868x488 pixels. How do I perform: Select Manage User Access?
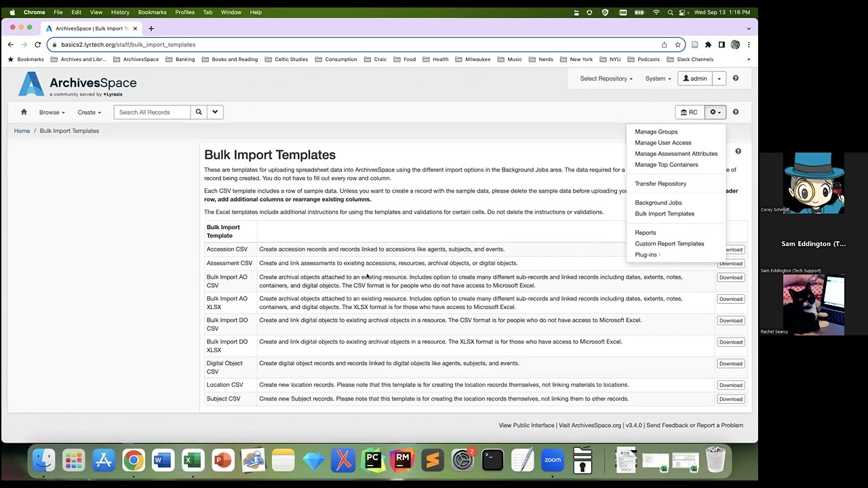(x=663, y=143)
